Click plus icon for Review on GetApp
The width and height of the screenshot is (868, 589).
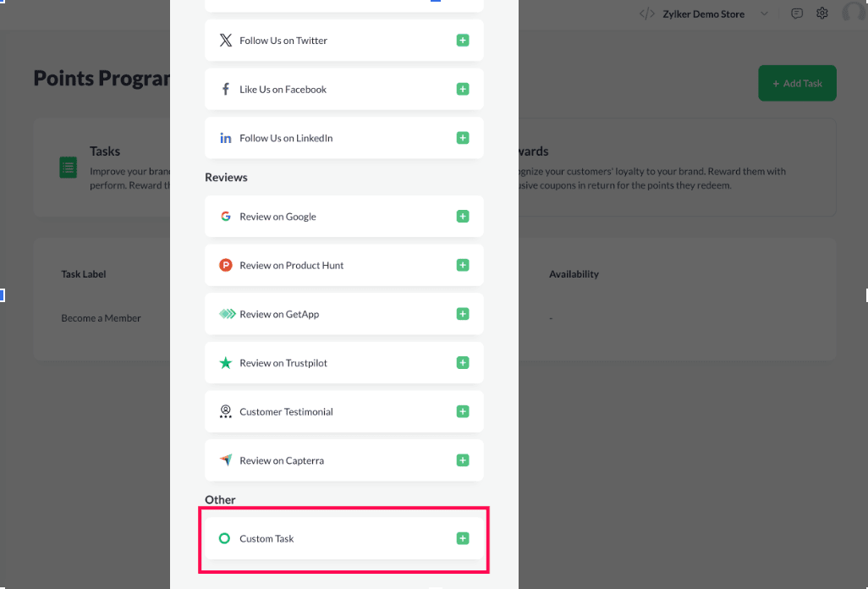tap(463, 314)
